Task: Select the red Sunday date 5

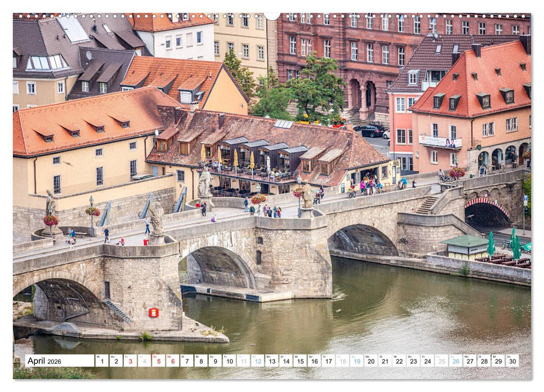Action: coord(159,363)
